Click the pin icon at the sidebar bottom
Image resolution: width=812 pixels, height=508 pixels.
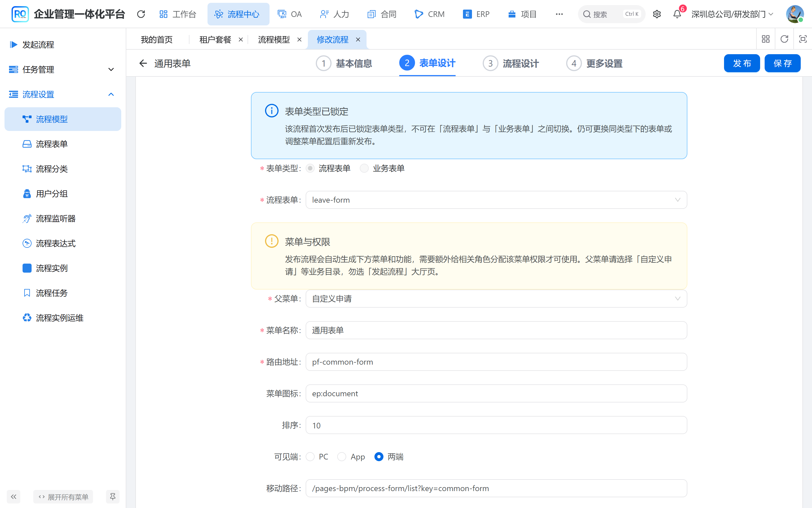(113, 497)
